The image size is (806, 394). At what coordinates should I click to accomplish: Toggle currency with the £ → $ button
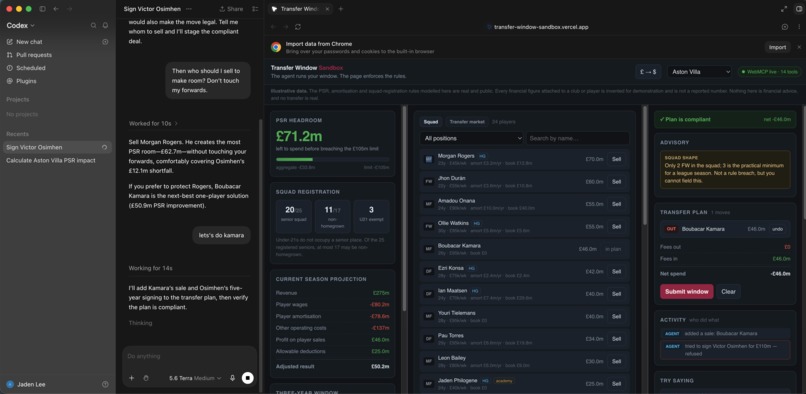647,72
